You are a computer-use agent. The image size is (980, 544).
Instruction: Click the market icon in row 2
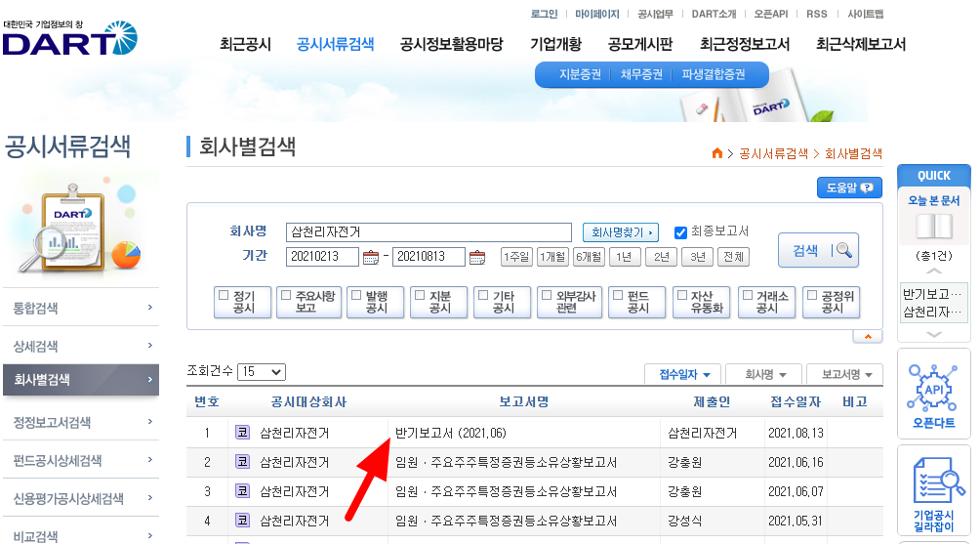click(242, 461)
